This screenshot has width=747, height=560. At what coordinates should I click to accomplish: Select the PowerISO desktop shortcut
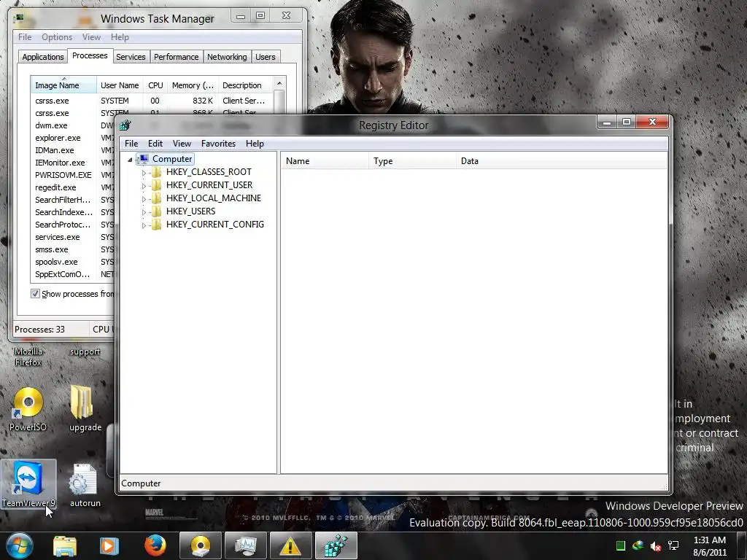(28, 409)
